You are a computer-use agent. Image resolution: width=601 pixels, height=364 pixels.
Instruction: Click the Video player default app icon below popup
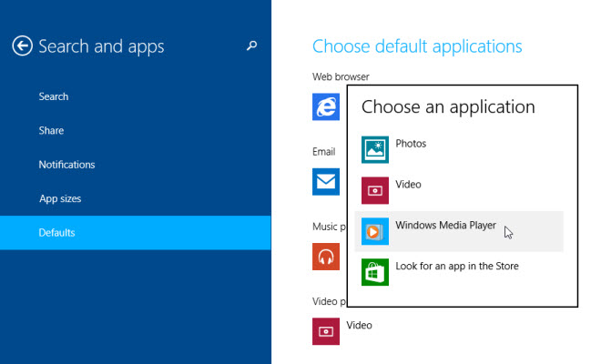[x=326, y=330]
